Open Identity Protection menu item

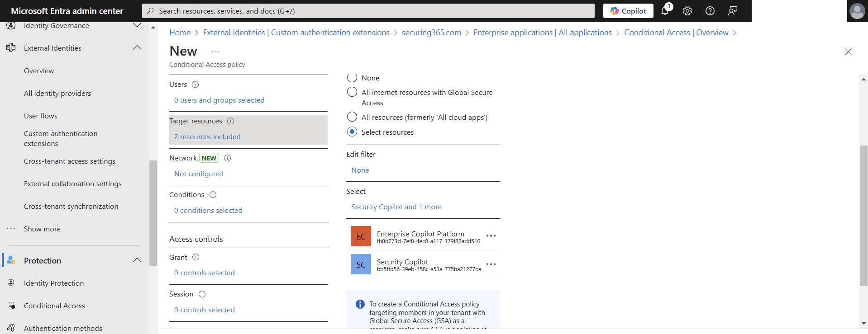click(x=54, y=283)
